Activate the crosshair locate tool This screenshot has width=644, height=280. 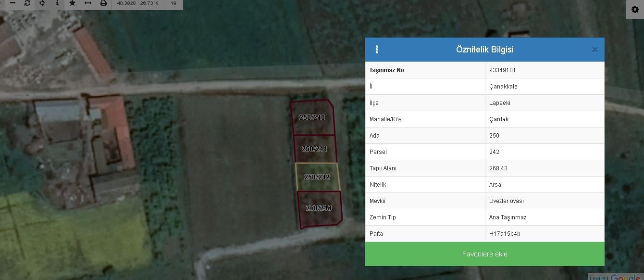(42, 3)
